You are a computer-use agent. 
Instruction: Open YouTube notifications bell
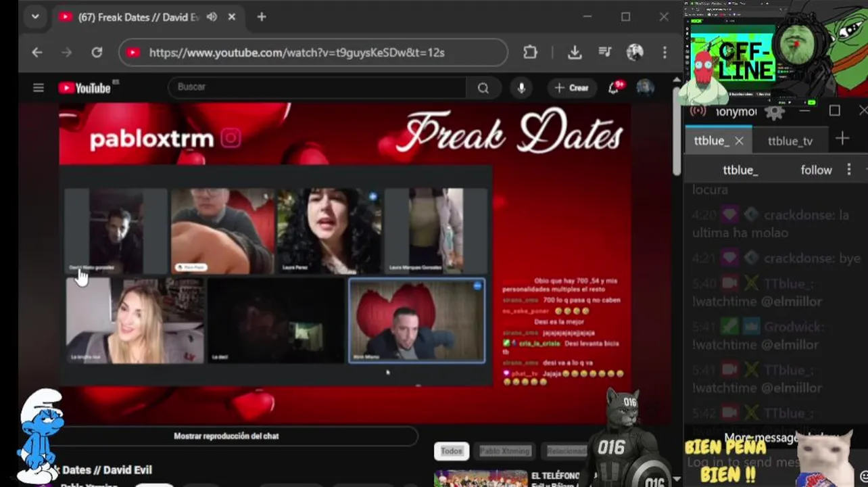pos(614,87)
